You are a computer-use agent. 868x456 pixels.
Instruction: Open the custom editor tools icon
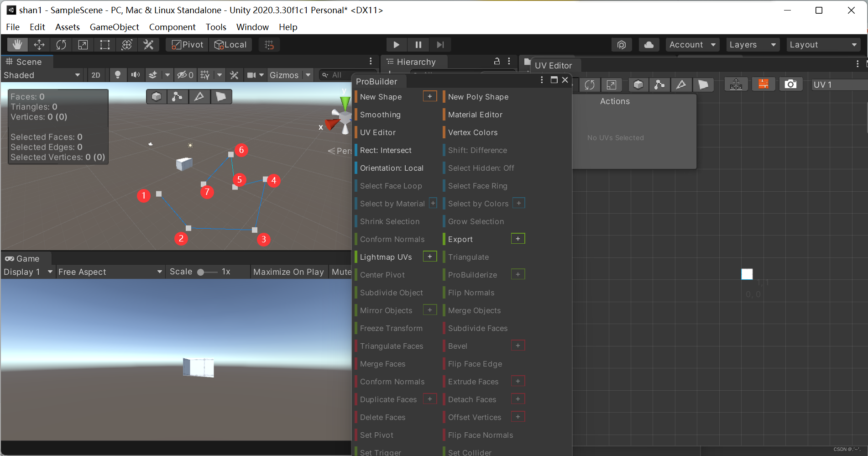tap(149, 45)
